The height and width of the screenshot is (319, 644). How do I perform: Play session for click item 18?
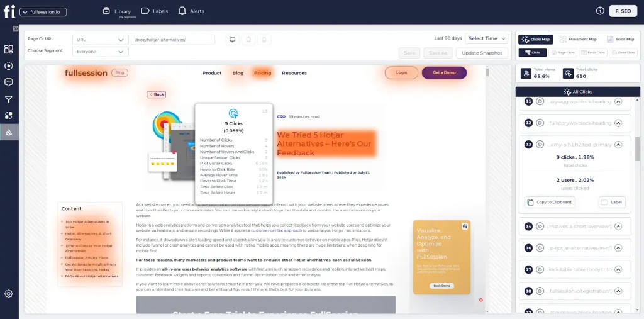[540, 291]
